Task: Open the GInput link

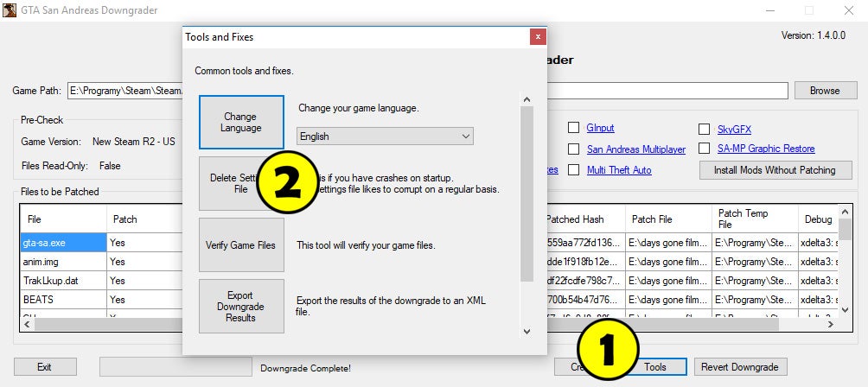Action: click(x=601, y=128)
